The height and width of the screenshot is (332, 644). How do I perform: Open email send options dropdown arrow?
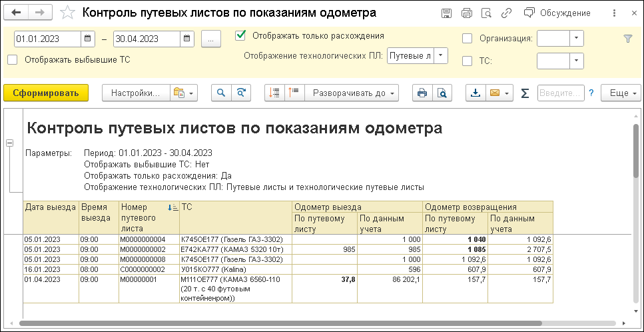(508, 93)
